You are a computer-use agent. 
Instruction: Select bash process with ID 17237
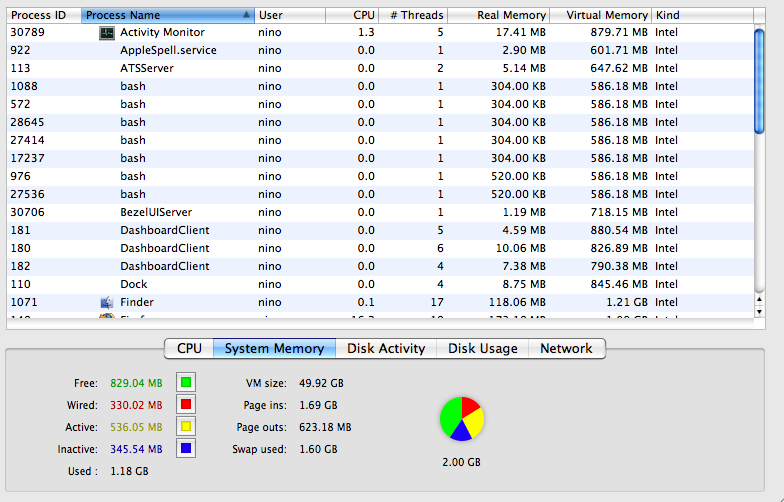click(380, 158)
